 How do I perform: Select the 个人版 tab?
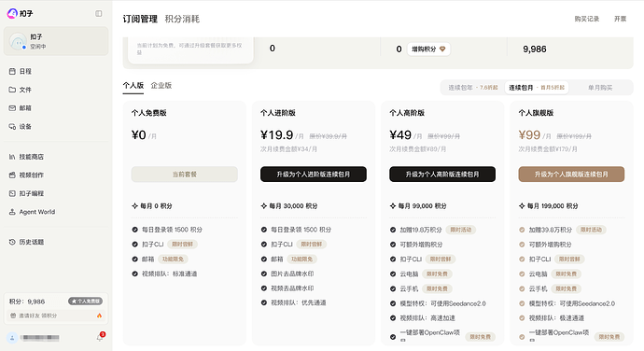[133, 86]
